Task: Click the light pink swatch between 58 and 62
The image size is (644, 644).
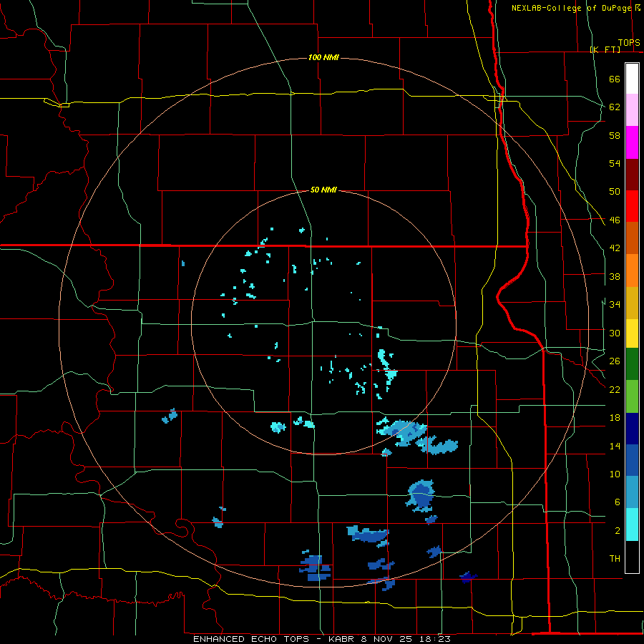Action: [632, 109]
